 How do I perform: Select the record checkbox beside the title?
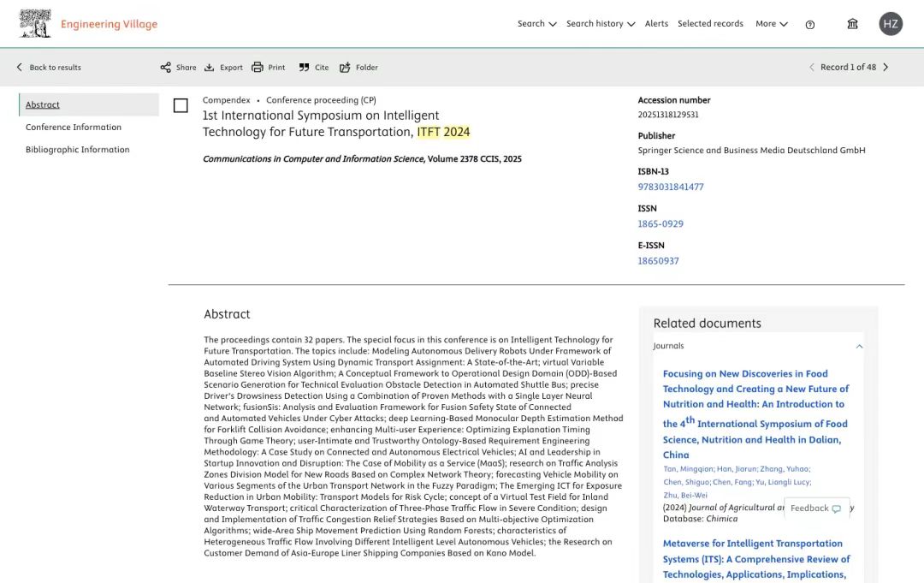181,105
